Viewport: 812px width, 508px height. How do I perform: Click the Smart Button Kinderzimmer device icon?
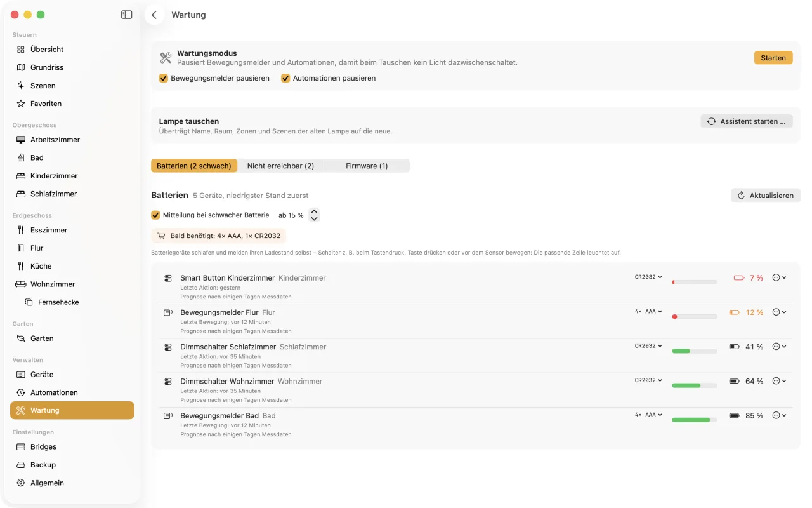click(x=168, y=278)
